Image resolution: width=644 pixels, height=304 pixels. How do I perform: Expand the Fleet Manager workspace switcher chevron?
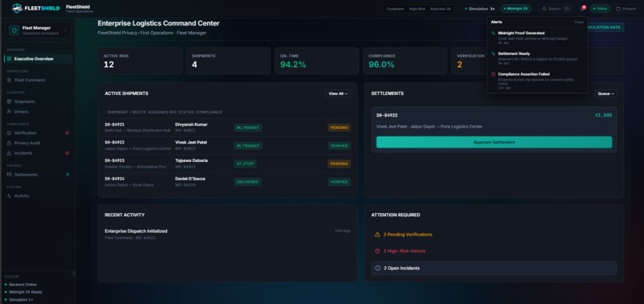[x=66, y=30]
